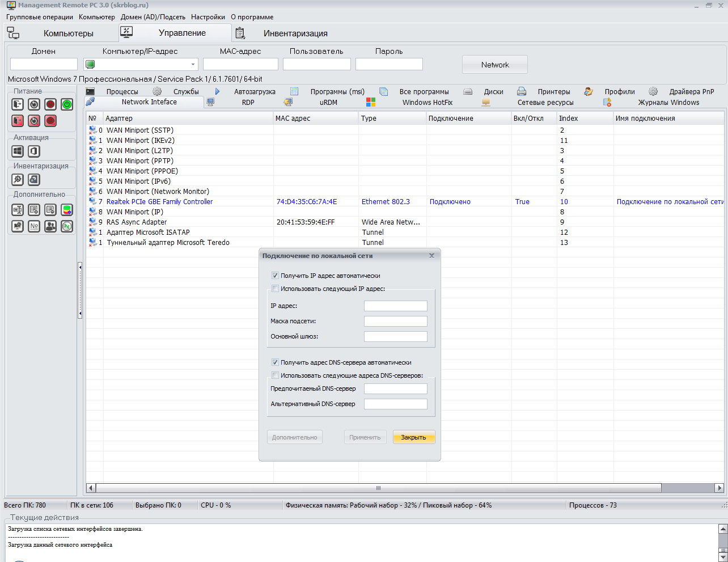Open the Настройки menu
This screenshot has height=562, width=728.
[208, 17]
